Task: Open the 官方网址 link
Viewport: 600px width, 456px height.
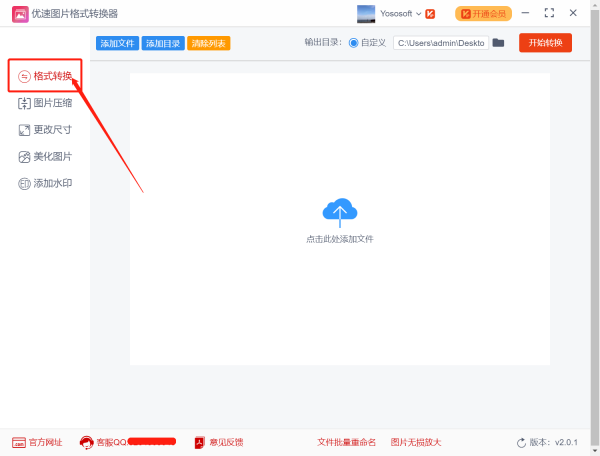Action: pyautogui.click(x=46, y=443)
